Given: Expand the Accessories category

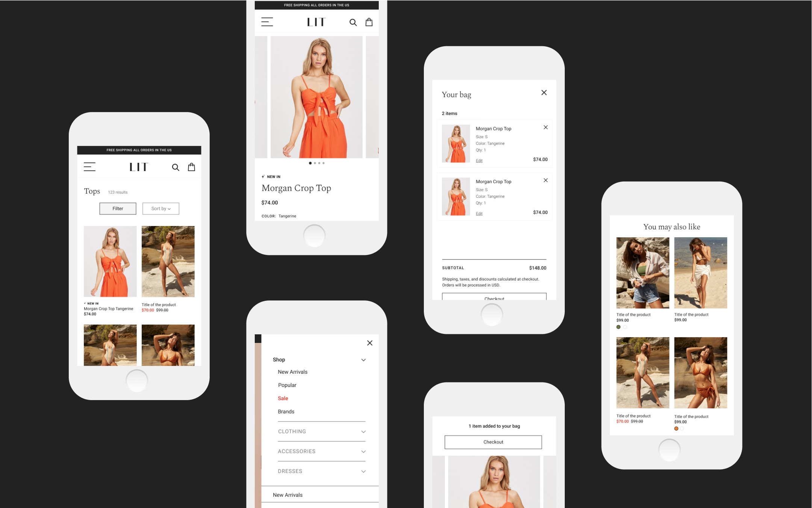Looking at the screenshot, I should point(364,451).
